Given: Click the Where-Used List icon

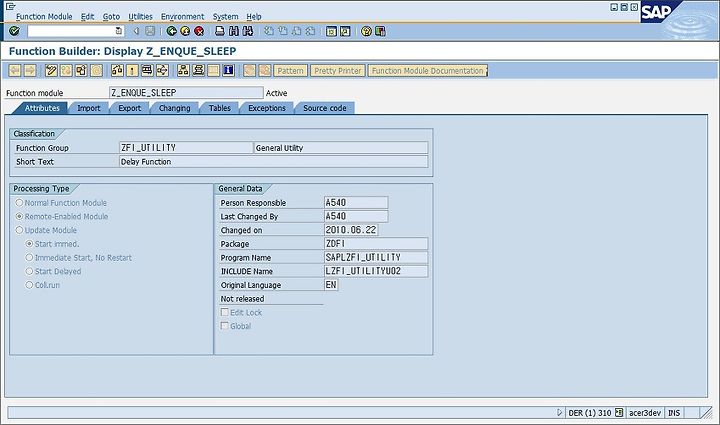Looking at the screenshot, I should tap(162, 71).
